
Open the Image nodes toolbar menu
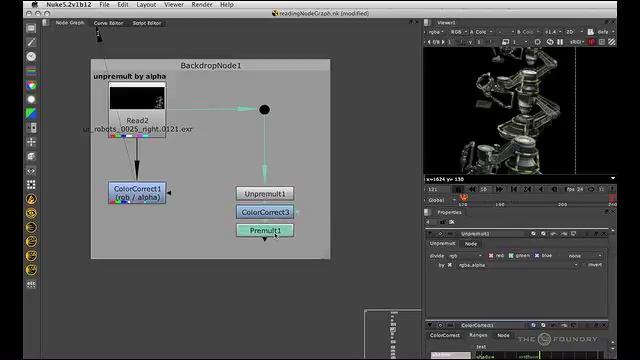(x=31, y=28)
